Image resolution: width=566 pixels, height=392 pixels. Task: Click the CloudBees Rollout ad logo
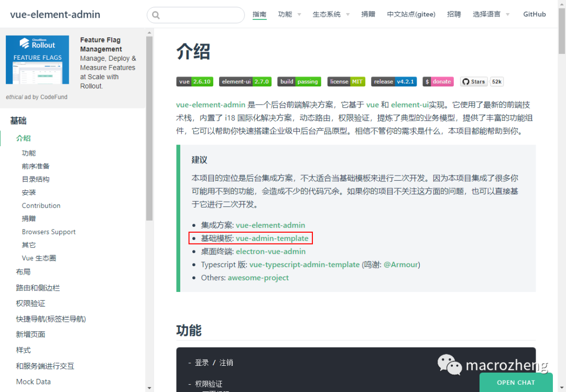coord(37,59)
